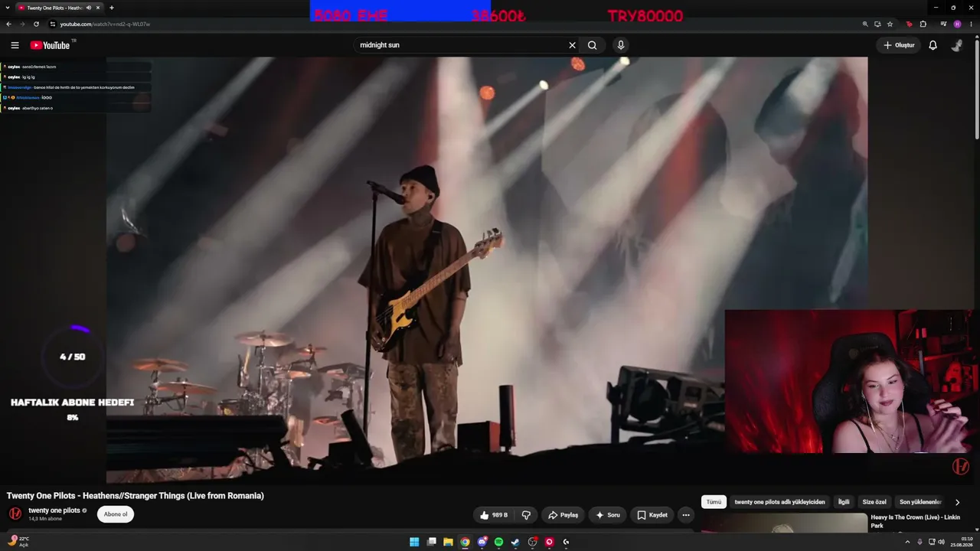
Task: Bookmark this page with the star
Action: tap(890, 24)
